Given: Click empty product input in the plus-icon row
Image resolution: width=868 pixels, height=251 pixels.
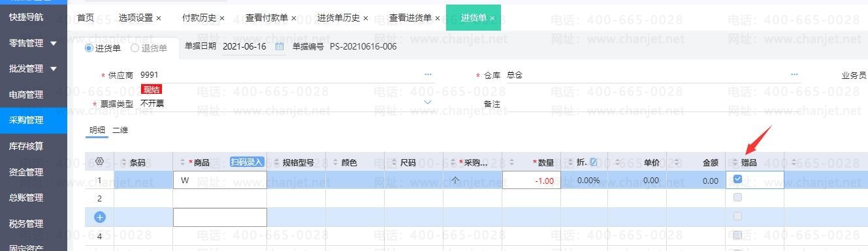Looking at the screenshot, I should point(220,217).
